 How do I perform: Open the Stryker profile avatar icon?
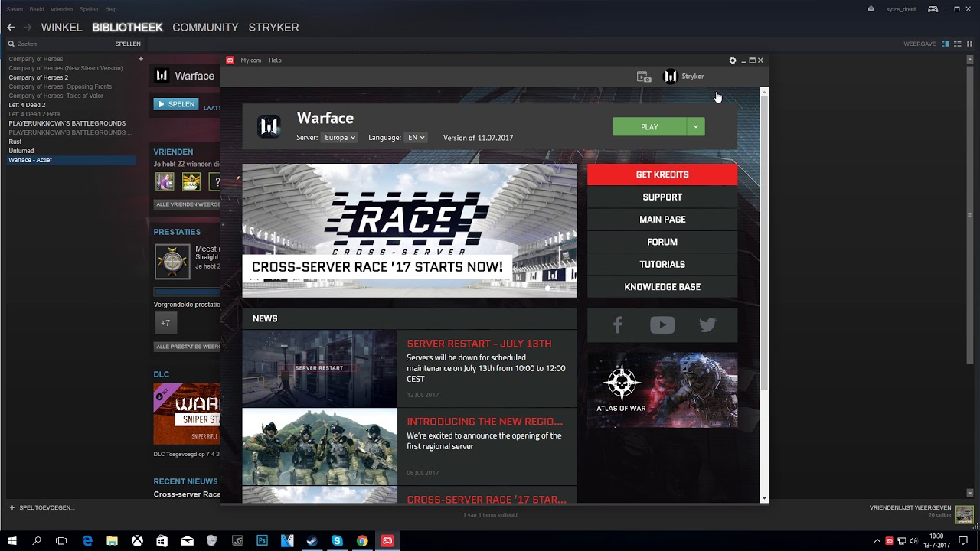pyautogui.click(x=670, y=77)
